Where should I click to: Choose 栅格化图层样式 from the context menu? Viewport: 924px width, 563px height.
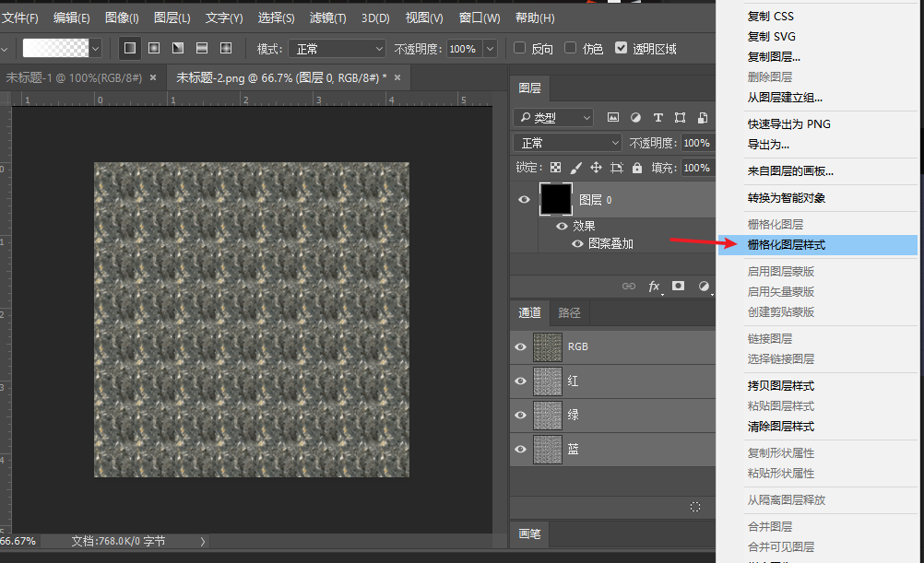818,245
